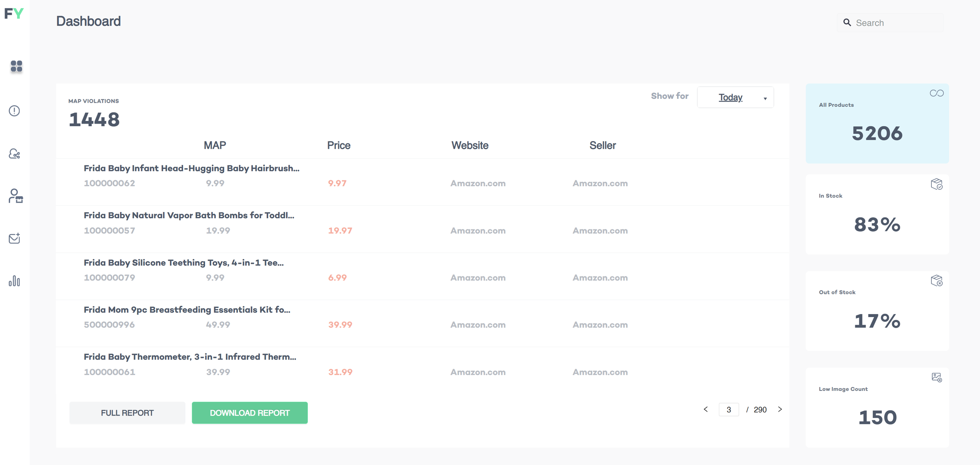Click the search magnifier icon
Screen dimensions: 980x465
[x=847, y=22]
